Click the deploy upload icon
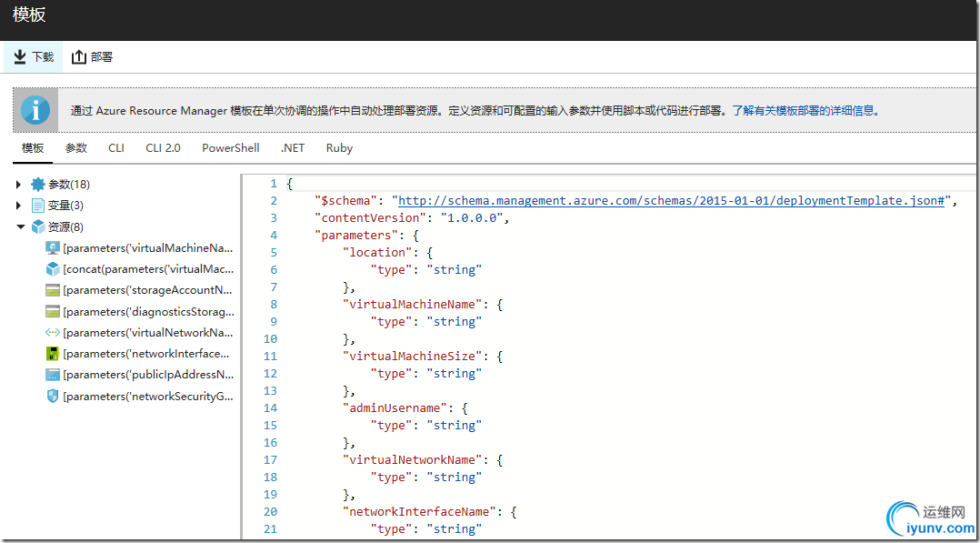The height and width of the screenshot is (543, 980). pyautogui.click(x=78, y=57)
